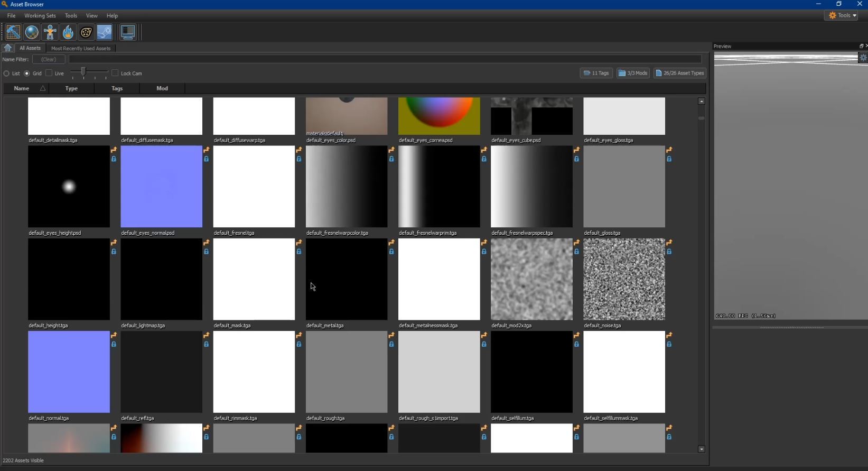Launch the Hammer editor from the toolbar

(x=14, y=32)
